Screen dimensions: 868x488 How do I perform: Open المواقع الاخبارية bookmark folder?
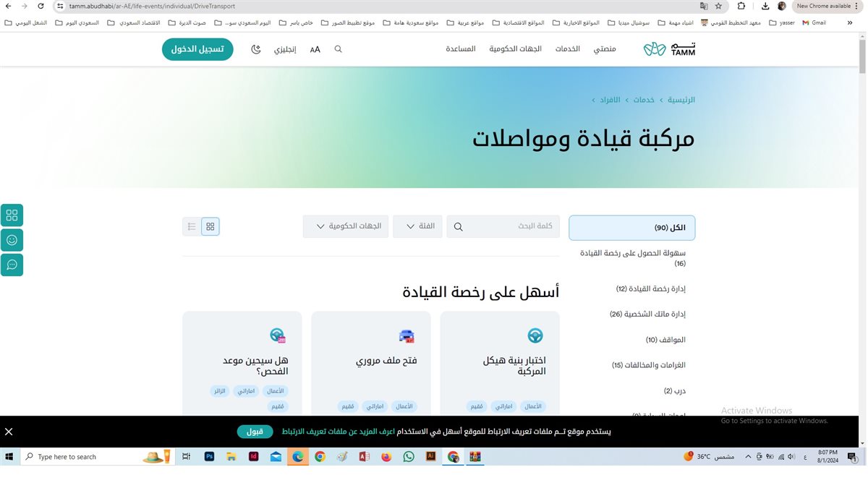576,22
